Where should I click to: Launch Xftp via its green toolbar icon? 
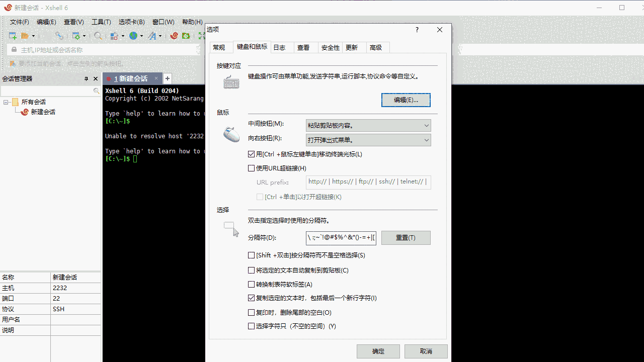(186, 36)
